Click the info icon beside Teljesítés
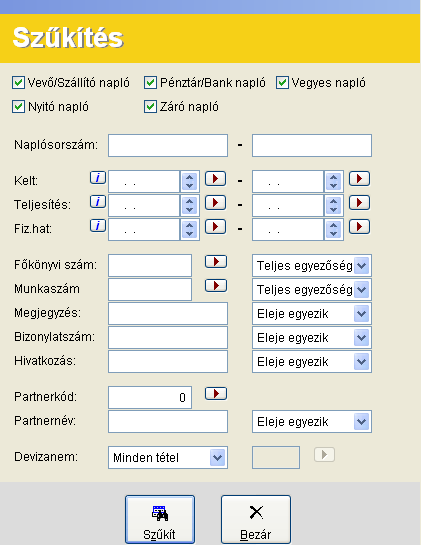This screenshot has width=421, height=545. click(98, 202)
